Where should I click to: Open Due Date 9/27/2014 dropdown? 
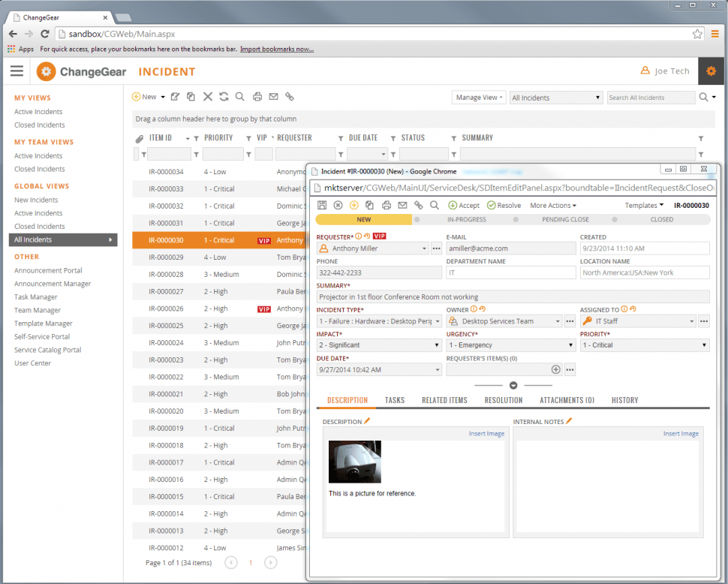[x=438, y=369]
